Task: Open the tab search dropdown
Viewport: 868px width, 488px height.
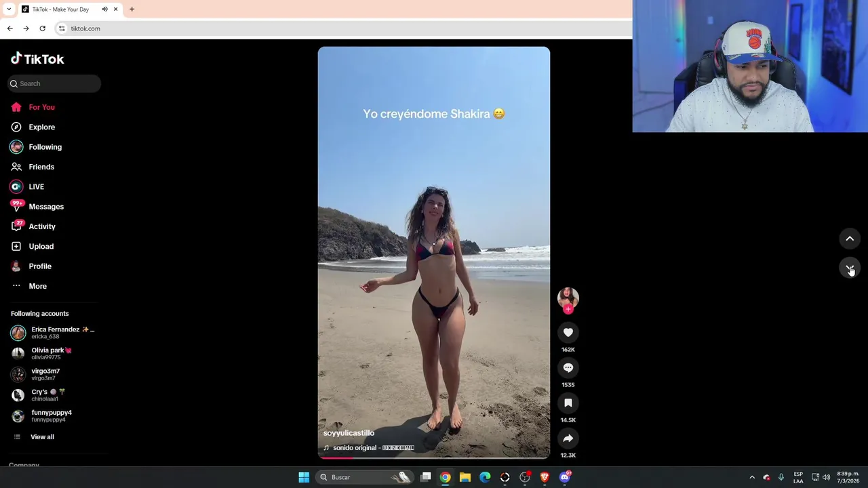Action: (x=9, y=9)
